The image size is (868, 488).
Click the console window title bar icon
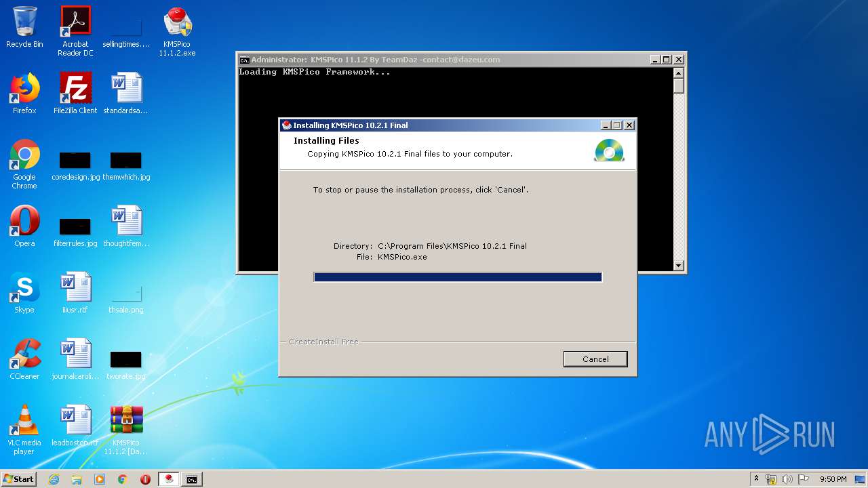(x=244, y=60)
